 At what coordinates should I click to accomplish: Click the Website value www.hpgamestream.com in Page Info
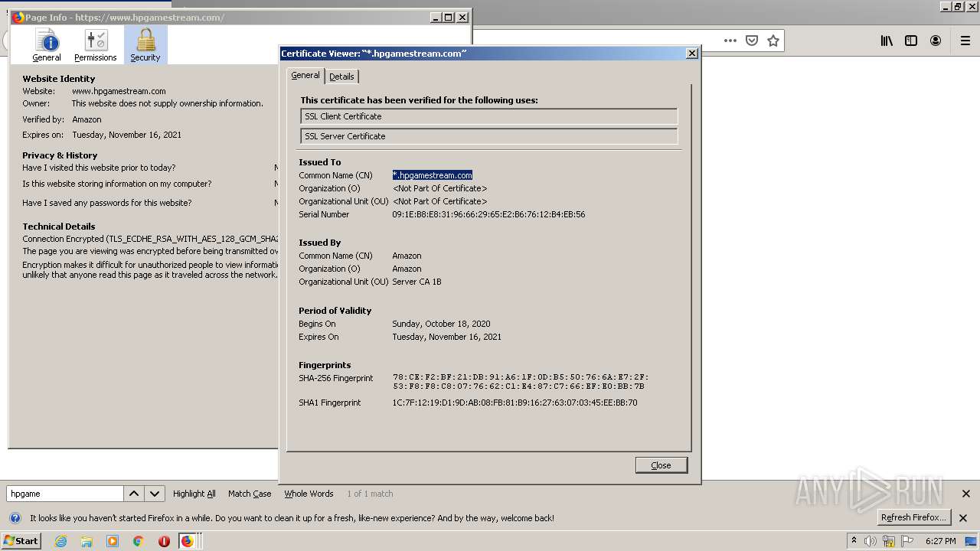[x=119, y=91]
